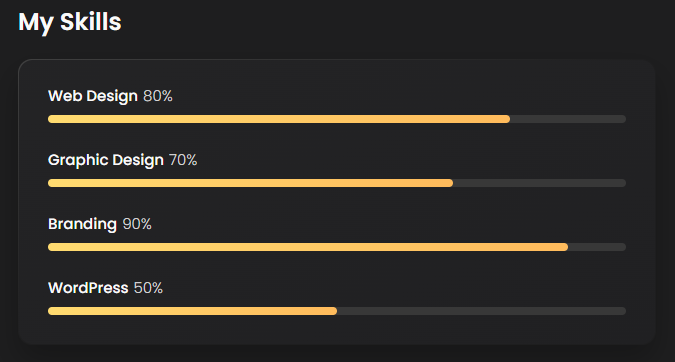
Task: Click the unfilled end of the Branding bar
Action: [x=597, y=247]
